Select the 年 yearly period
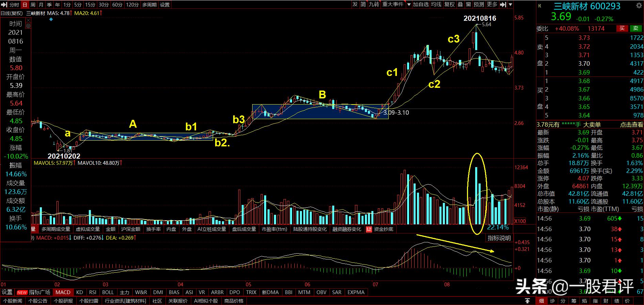This screenshot has height=305, width=644. click(x=58, y=5)
